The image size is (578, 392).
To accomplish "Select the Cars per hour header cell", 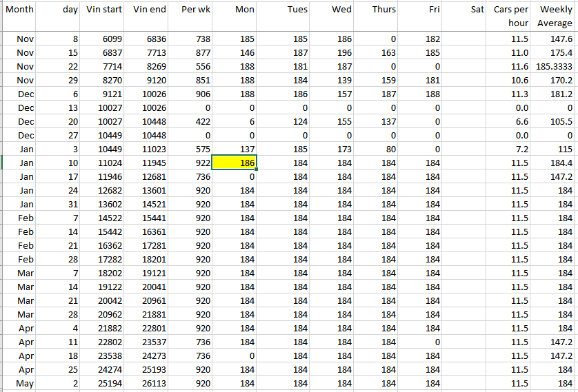I will coord(510,16).
